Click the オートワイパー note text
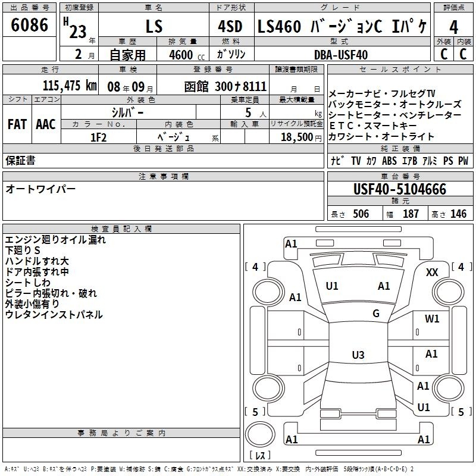Viewport: 476px width, 476px height. pos(40,189)
